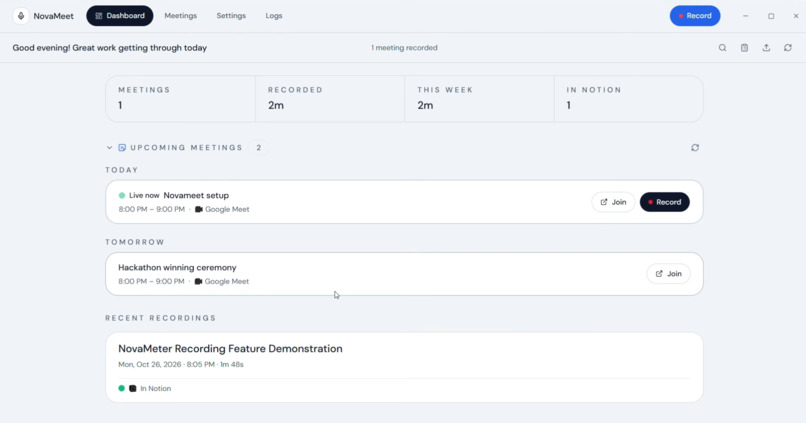The height and width of the screenshot is (423, 806).
Task: Click the 1 meeting recorded status text
Action: tap(404, 48)
